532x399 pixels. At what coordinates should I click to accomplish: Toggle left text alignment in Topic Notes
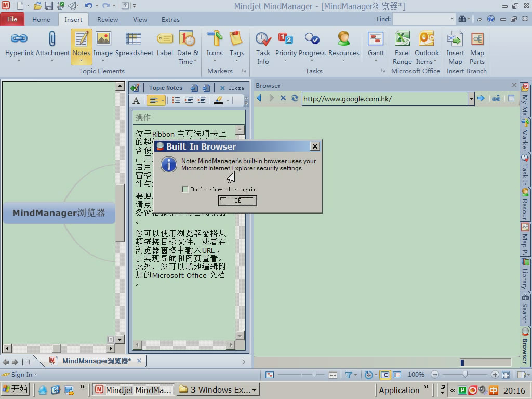click(154, 100)
